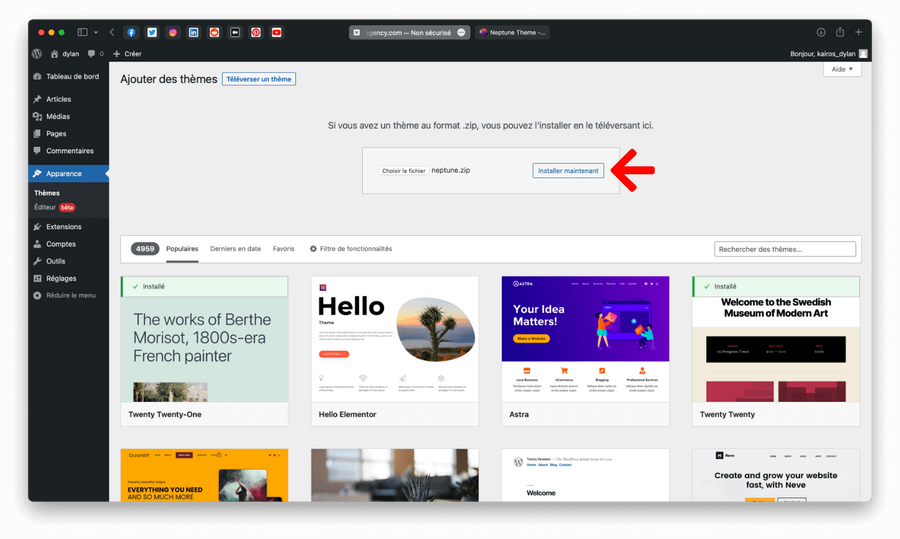This screenshot has width=900, height=539.
Task: Click Téléverser un thème button
Action: pos(259,79)
